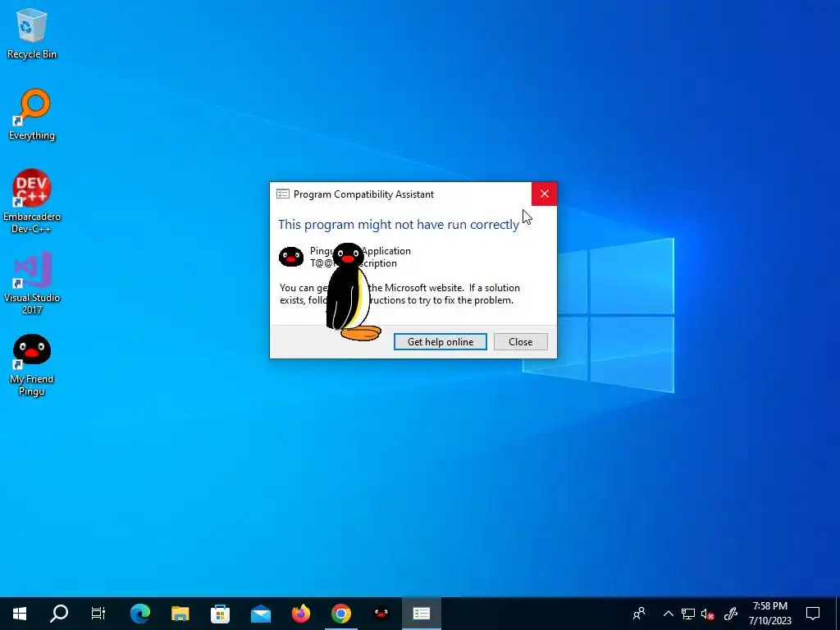Select the Program Compatibility Assistant taskbar button

click(422, 614)
